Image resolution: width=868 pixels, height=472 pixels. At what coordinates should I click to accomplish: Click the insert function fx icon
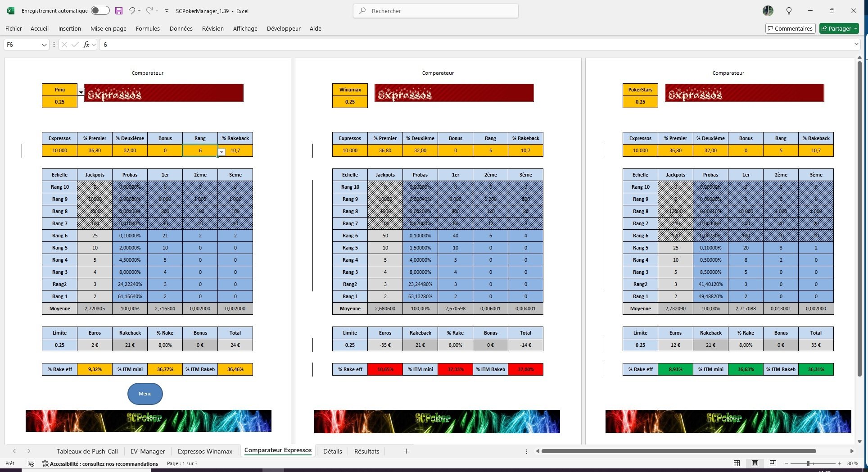(86, 45)
